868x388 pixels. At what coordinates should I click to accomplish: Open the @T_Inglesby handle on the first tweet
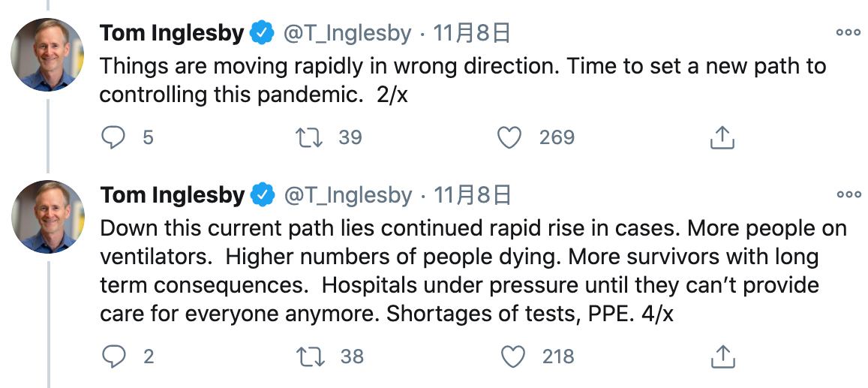pos(347,33)
